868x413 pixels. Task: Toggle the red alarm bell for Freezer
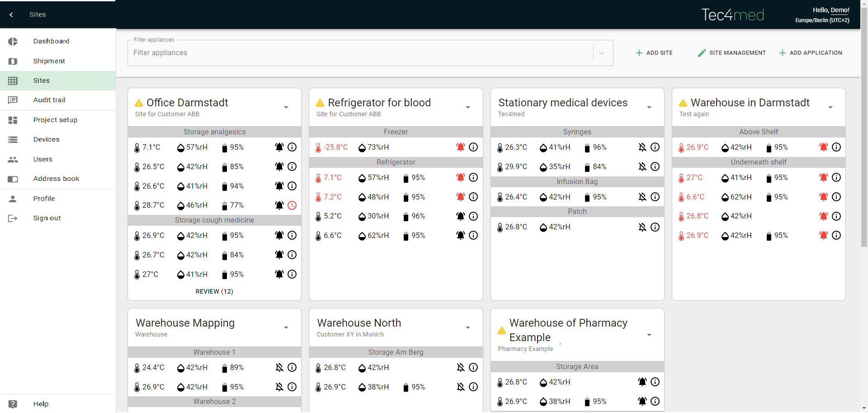(460, 147)
